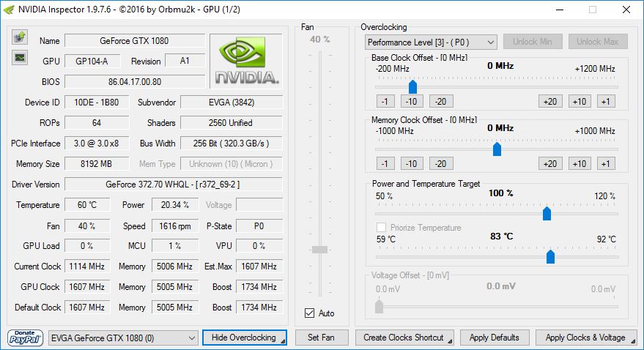Click the Hide Overclocking button
This screenshot has height=350, width=644.
click(245, 338)
